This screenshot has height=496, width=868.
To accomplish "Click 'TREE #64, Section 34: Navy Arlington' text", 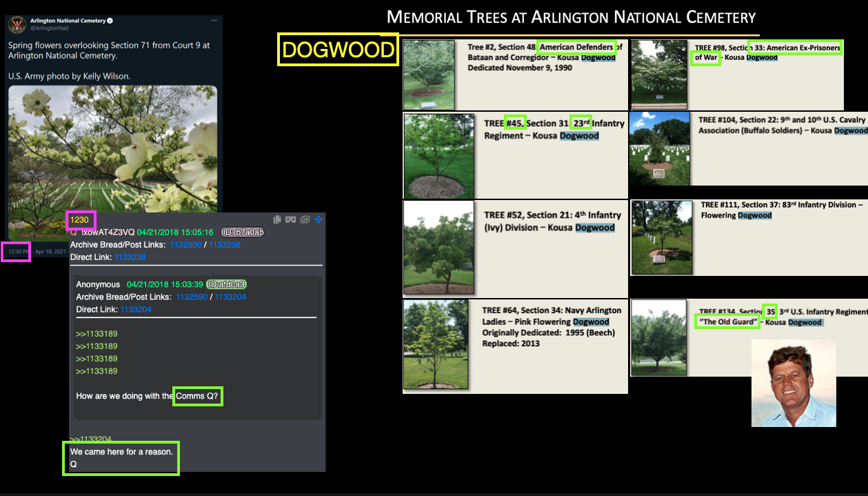I will 552,310.
